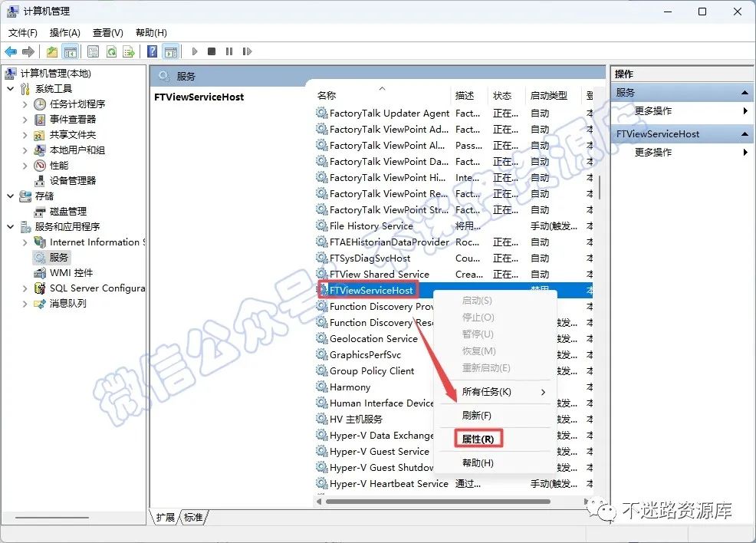Click the Shared Folders icon in tree

[x=40, y=134]
